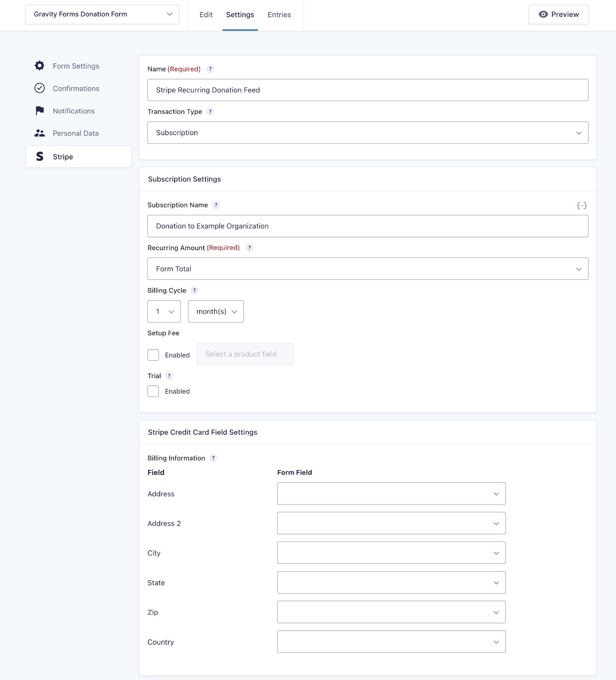Enable the Trial checkbox
The height and width of the screenshot is (680, 616).
click(x=153, y=391)
